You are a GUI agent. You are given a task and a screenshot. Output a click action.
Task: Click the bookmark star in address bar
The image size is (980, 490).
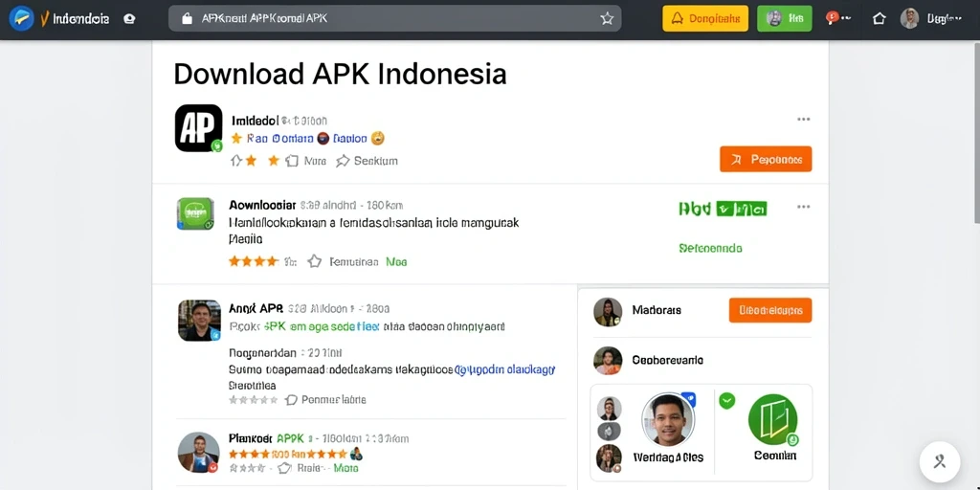click(607, 19)
